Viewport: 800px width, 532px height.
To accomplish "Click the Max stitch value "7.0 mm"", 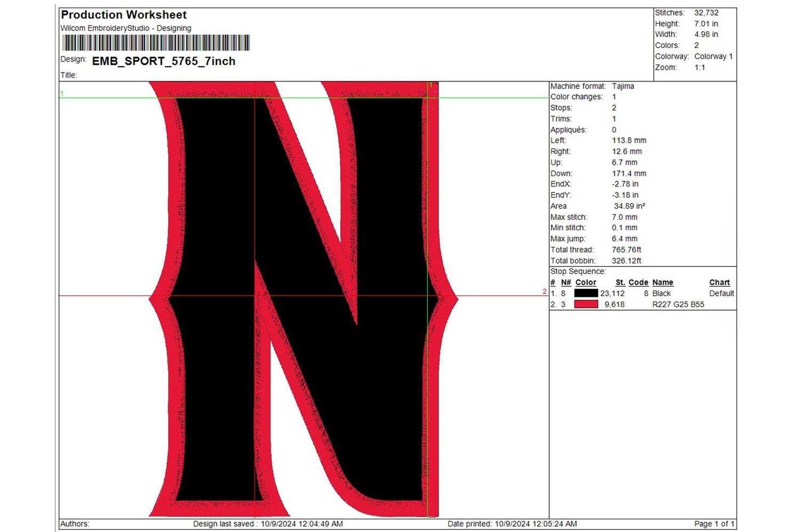I will point(625,217).
